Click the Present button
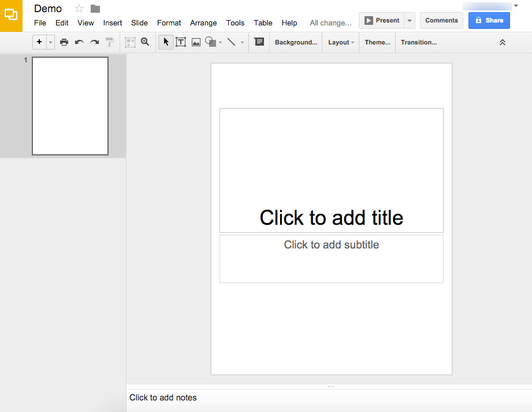 382,20
